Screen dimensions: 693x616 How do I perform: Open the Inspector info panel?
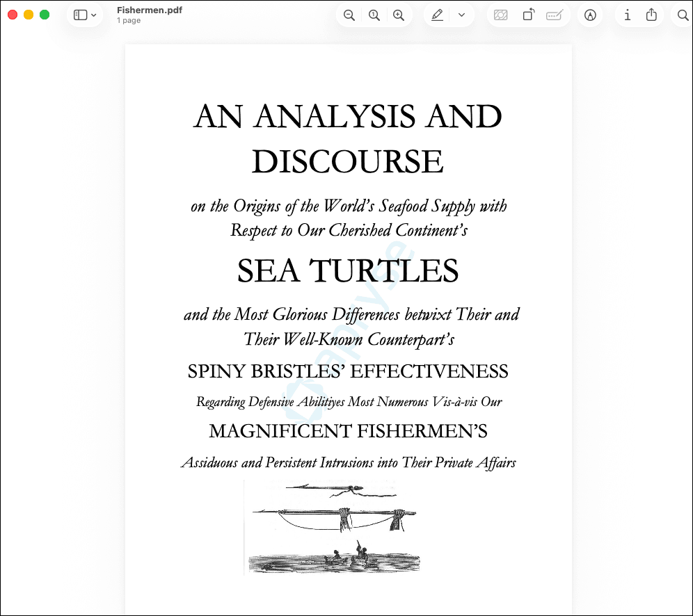click(627, 15)
